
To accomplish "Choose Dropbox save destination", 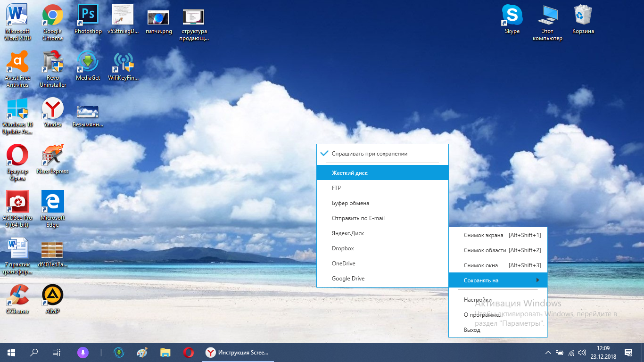I will [x=382, y=248].
